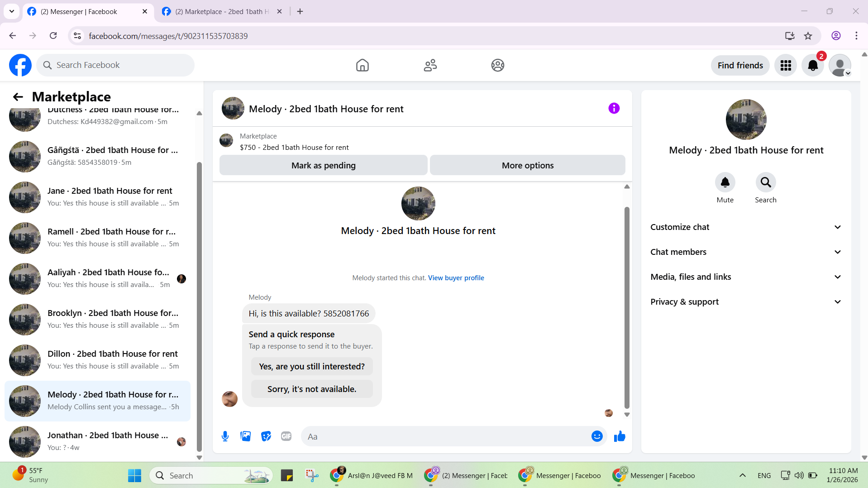Image resolution: width=868 pixels, height=488 pixels.
Task: Send a thumbs up like
Action: click(x=620, y=436)
